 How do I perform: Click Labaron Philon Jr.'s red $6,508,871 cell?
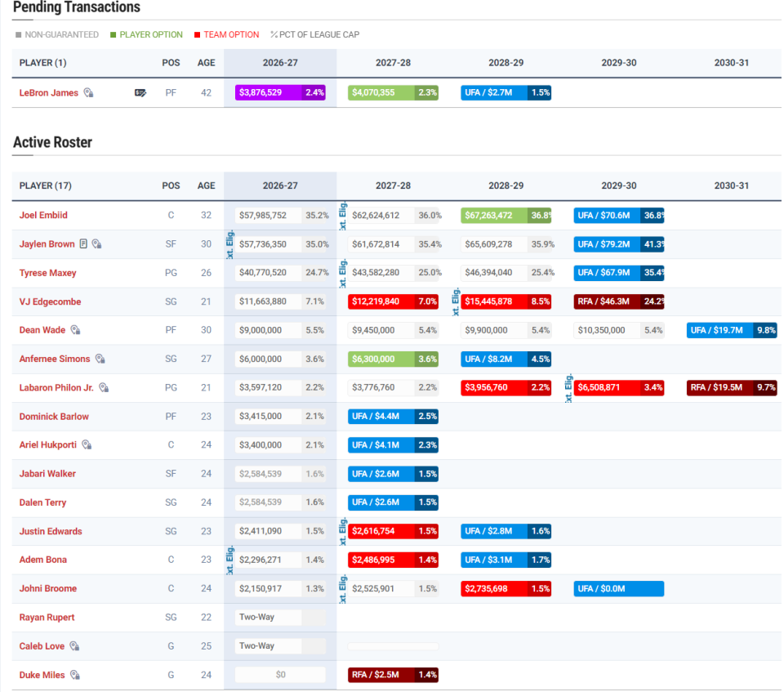click(x=619, y=387)
